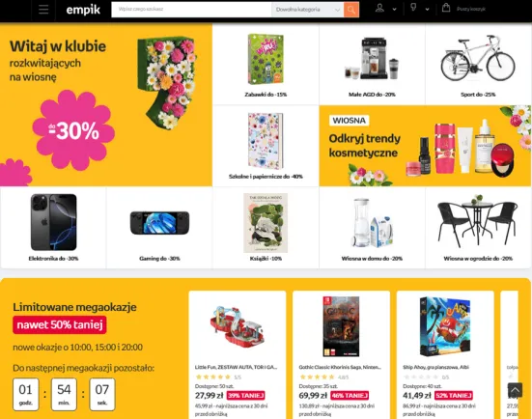This screenshot has height=419, width=532.
Task: Click Witaj w klubie -30% banner
Action: pyautogui.click(x=106, y=105)
